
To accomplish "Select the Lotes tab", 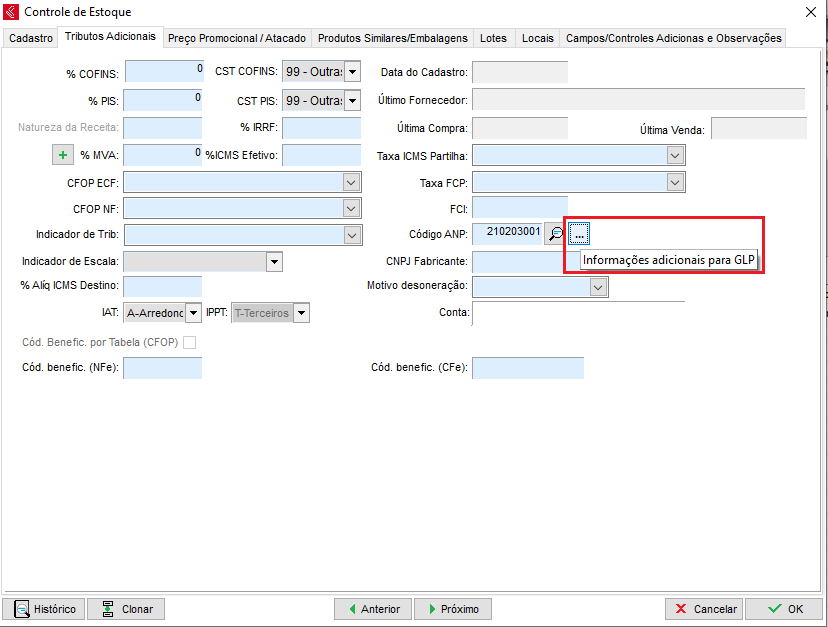I will tap(493, 38).
